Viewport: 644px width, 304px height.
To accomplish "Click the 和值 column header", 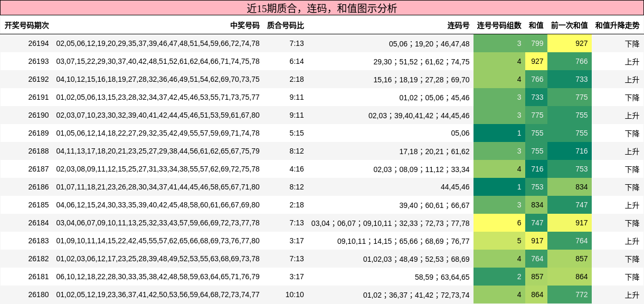I will click(x=536, y=25).
